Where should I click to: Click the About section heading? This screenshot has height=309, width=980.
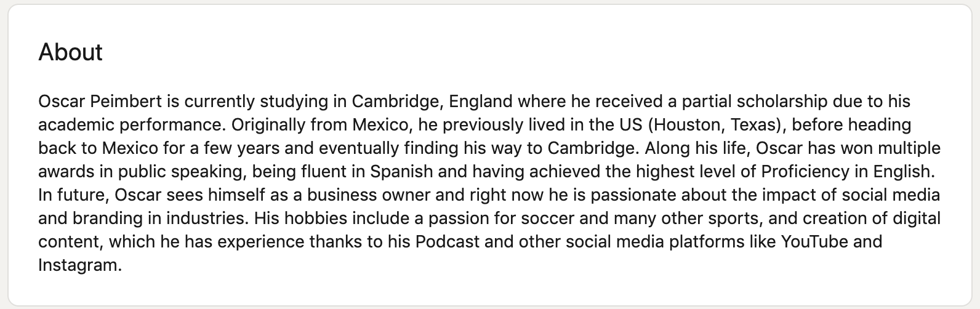pos(70,52)
